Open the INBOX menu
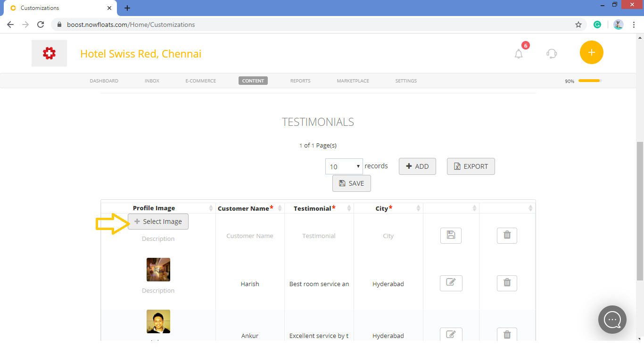The width and height of the screenshot is (644, 362). point(152,81)
